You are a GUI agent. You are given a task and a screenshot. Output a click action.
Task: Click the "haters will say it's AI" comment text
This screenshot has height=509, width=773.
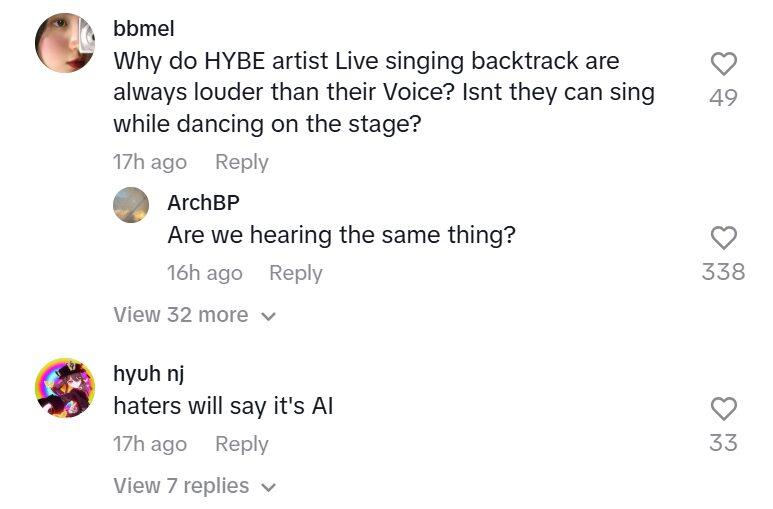tap(223, 407)
